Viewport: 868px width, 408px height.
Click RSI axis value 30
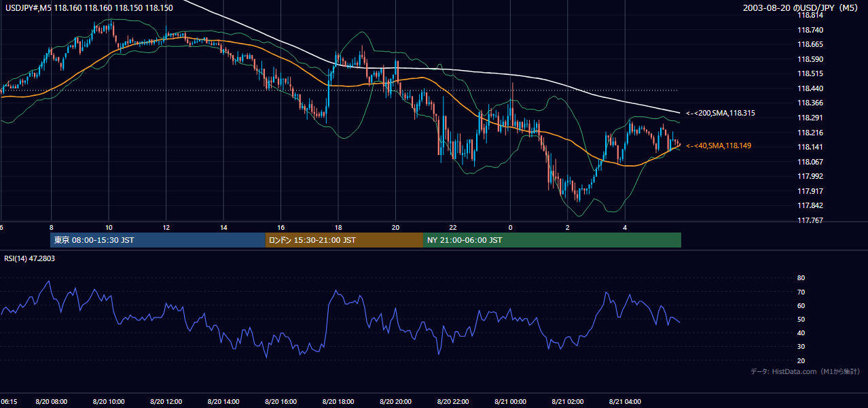[801, 347]
